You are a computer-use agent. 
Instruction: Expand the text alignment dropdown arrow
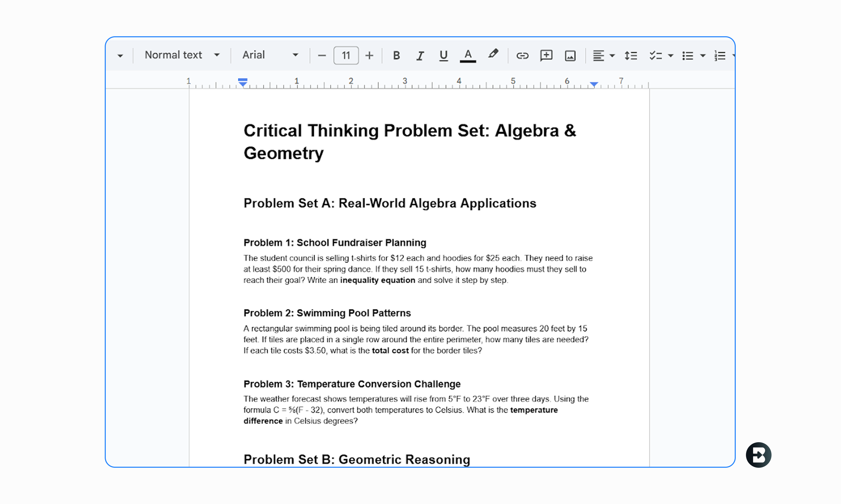click(x=612, y=55)
